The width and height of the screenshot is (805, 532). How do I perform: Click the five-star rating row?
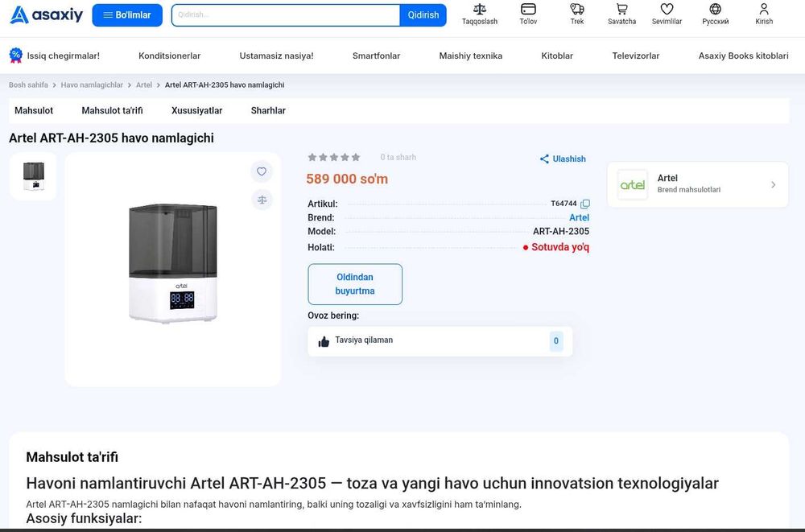tap(334, 157)
